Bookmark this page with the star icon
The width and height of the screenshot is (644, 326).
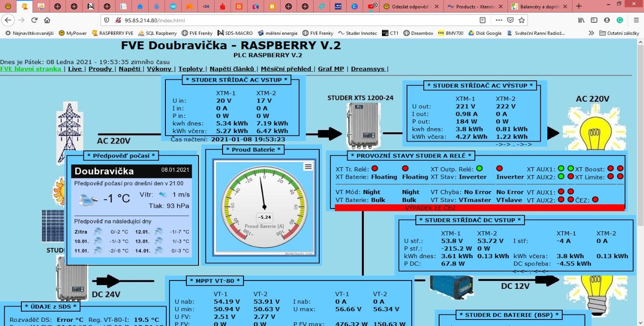click(522, 20)
